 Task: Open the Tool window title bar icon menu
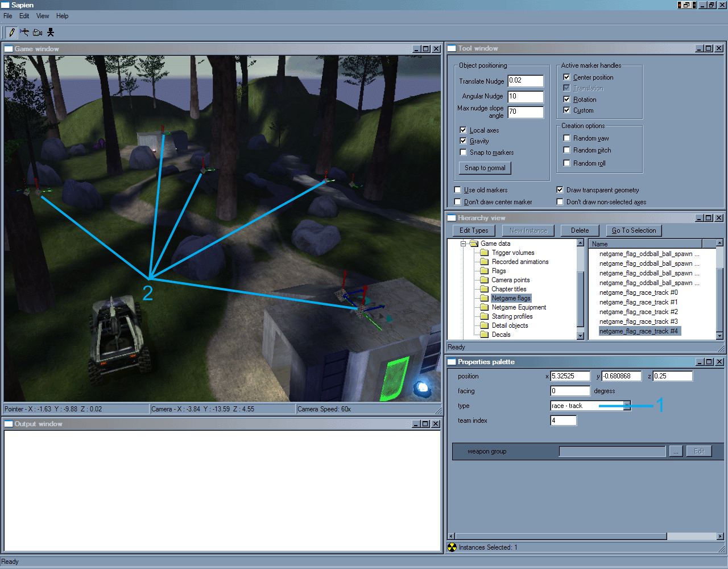tap(452, 48)
